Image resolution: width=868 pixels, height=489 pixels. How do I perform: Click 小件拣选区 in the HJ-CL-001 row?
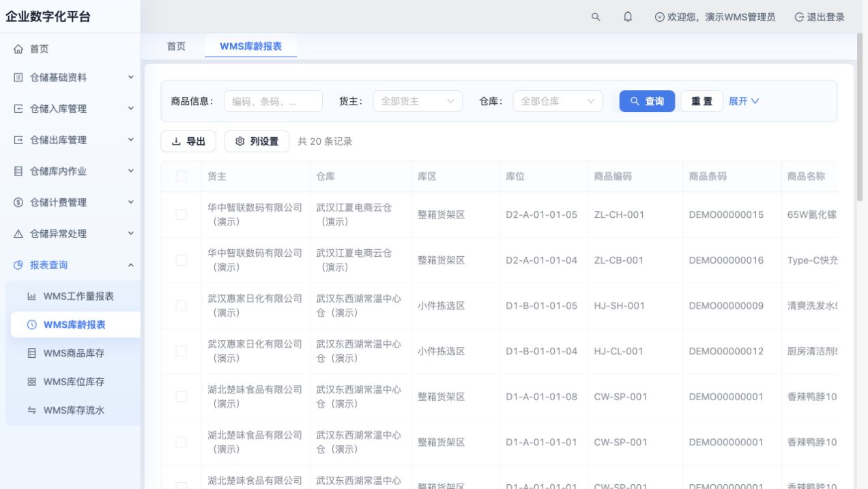click(442, 351)
